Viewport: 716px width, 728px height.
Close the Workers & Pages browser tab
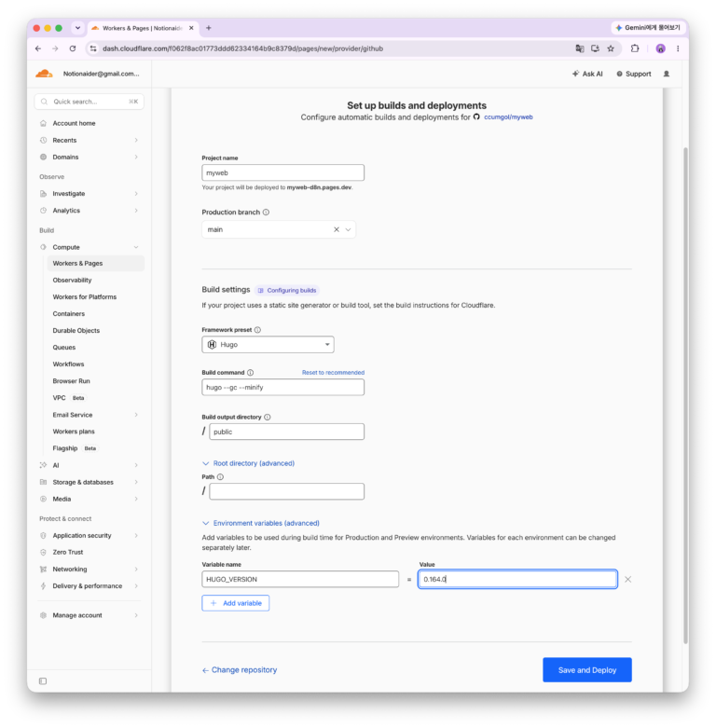click(x=191, y=28)
